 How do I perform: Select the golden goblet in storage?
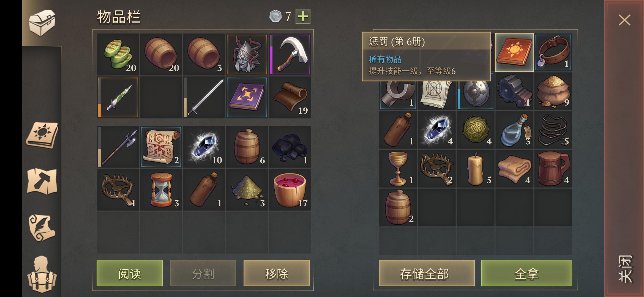[x=398, y=169]
